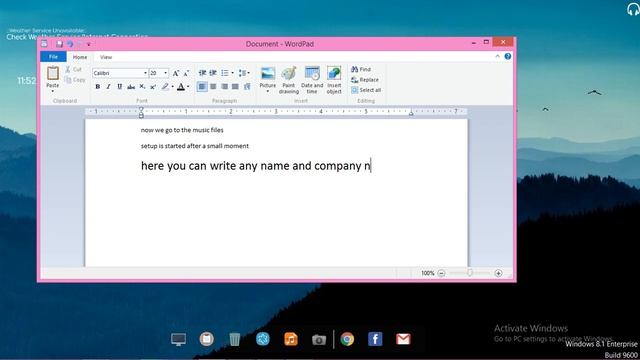The height and width of the screenshot is (360, 640).
Task: Save the document with the floppy icon
Action: click(60, 44)
